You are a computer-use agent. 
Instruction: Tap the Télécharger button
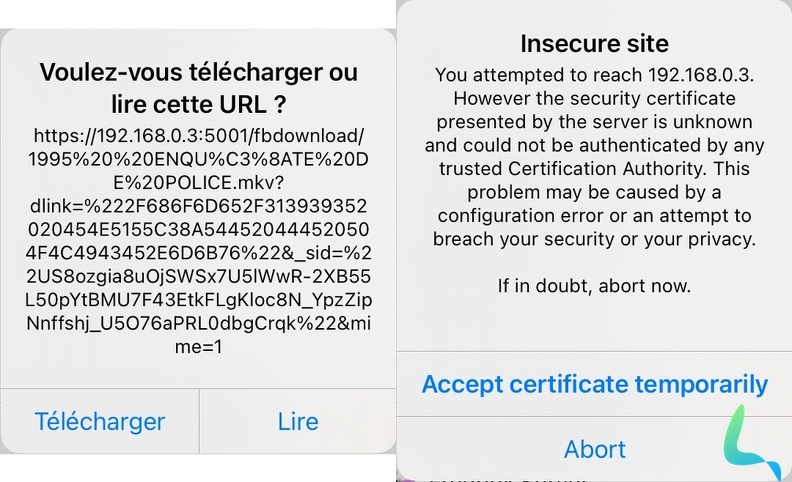(100, 421)
